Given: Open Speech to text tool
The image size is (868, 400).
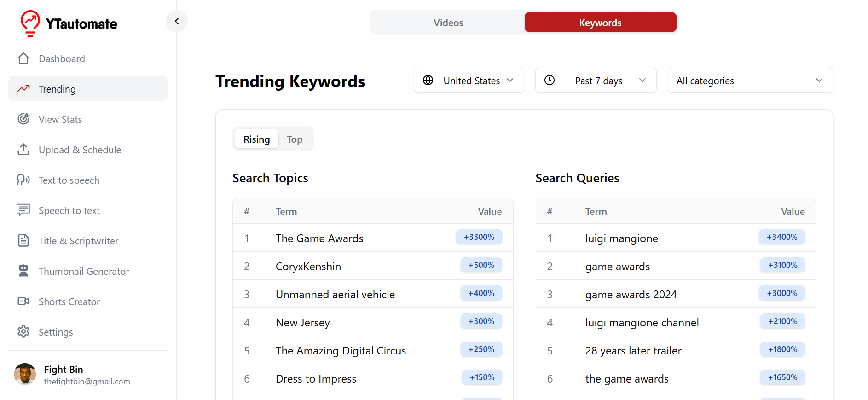Looking at the screenshot, I should click(88, 210).
